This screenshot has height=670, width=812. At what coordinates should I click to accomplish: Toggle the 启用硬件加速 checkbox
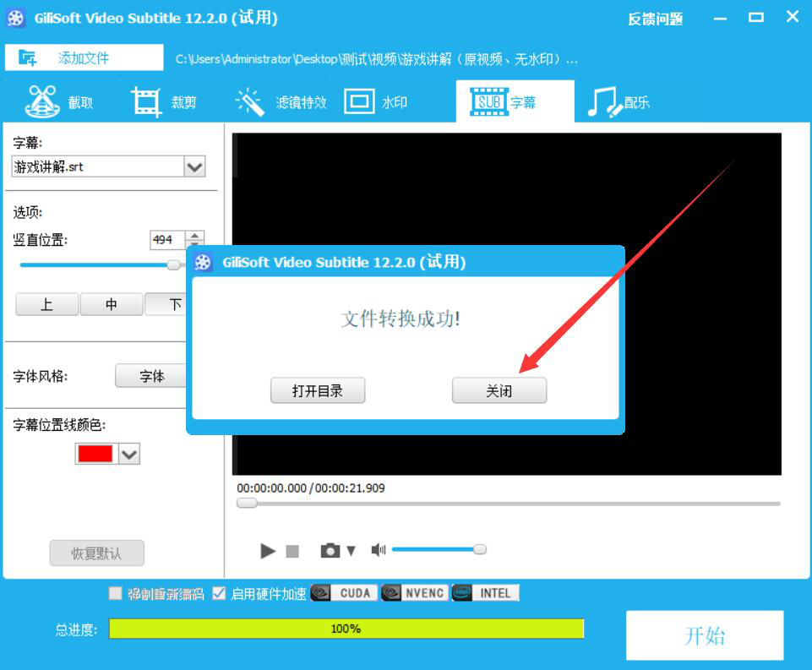point(219,593)
